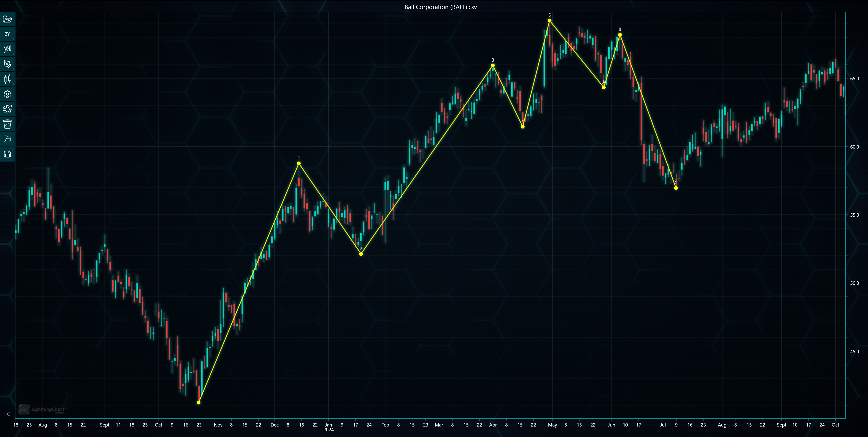Click the Nov label on the date axis
868x437 pixels.
218,425
